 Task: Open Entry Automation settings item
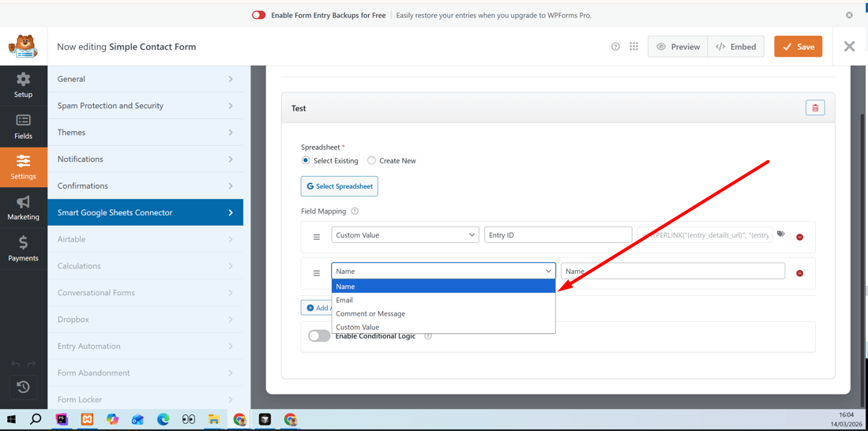145,346
